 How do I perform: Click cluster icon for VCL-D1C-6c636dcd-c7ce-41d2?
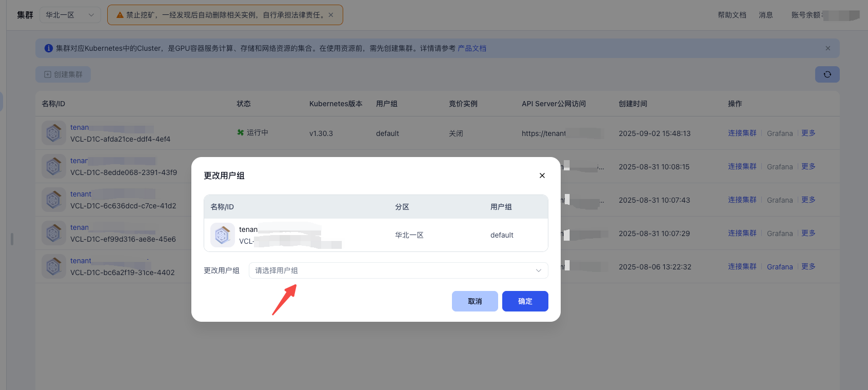pyautogui.click(x=54, y=200)
